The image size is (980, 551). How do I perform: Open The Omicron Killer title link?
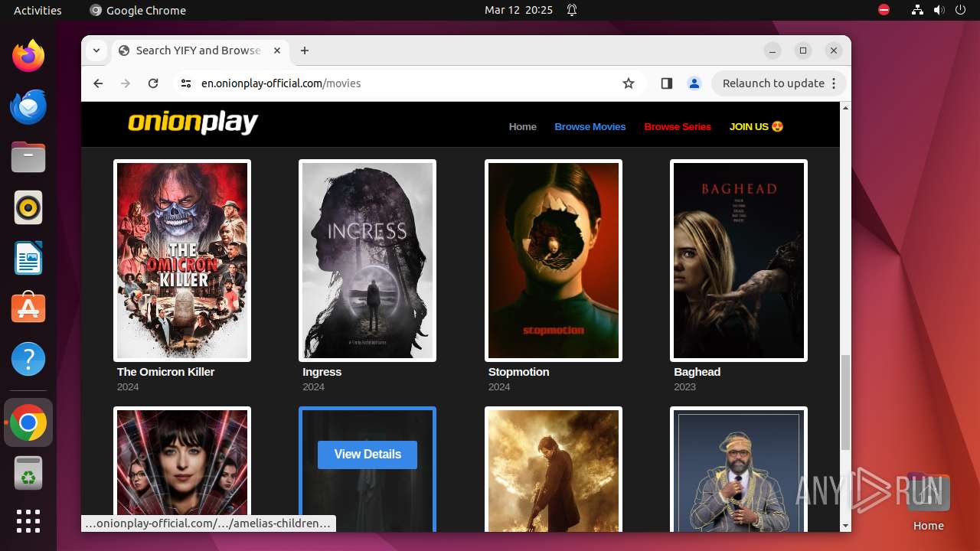165,372
